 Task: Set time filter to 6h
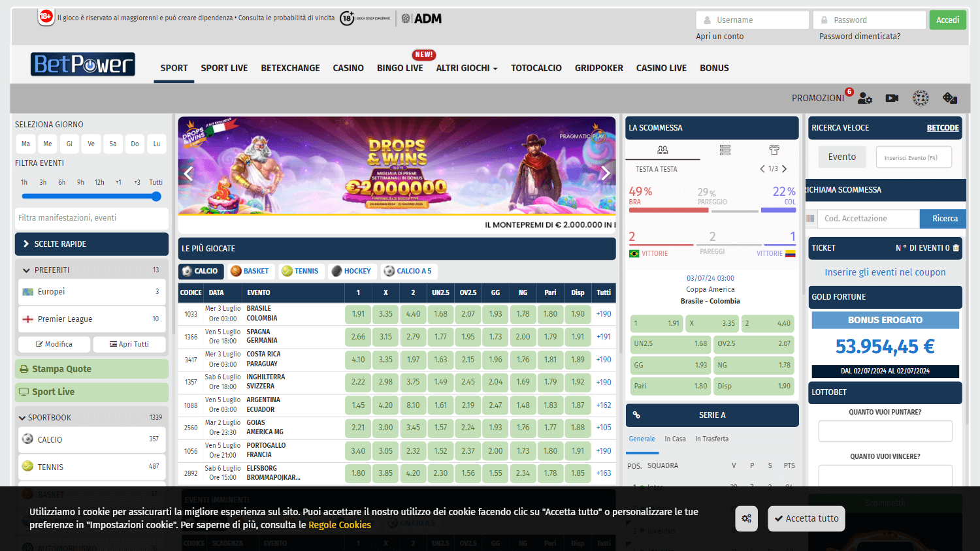pos(62,183)
